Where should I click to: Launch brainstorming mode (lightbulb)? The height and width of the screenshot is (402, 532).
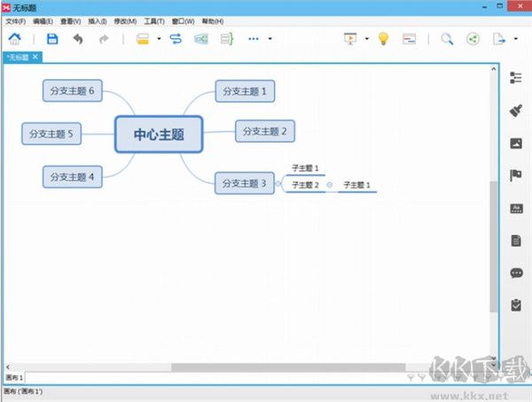click(x=383, y=39)
